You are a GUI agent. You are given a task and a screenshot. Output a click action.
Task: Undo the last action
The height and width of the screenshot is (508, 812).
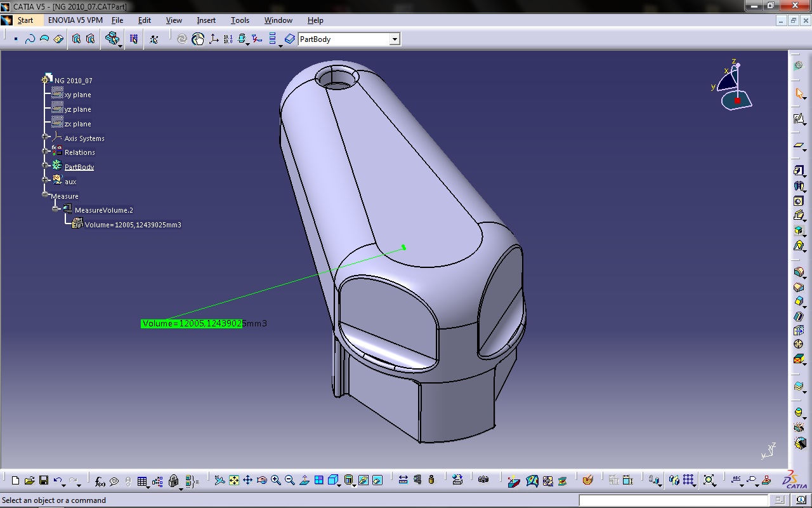pyautogui.click(x=58, y=481)
